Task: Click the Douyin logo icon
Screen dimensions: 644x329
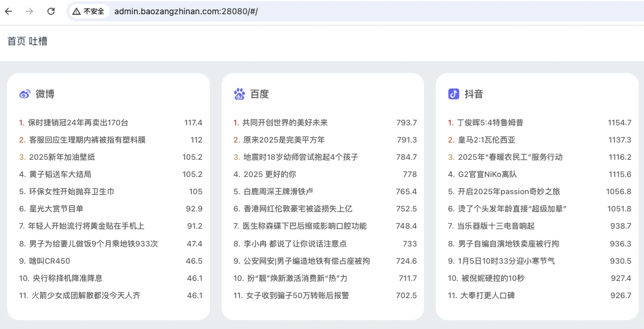Action: tap(454, 94)
